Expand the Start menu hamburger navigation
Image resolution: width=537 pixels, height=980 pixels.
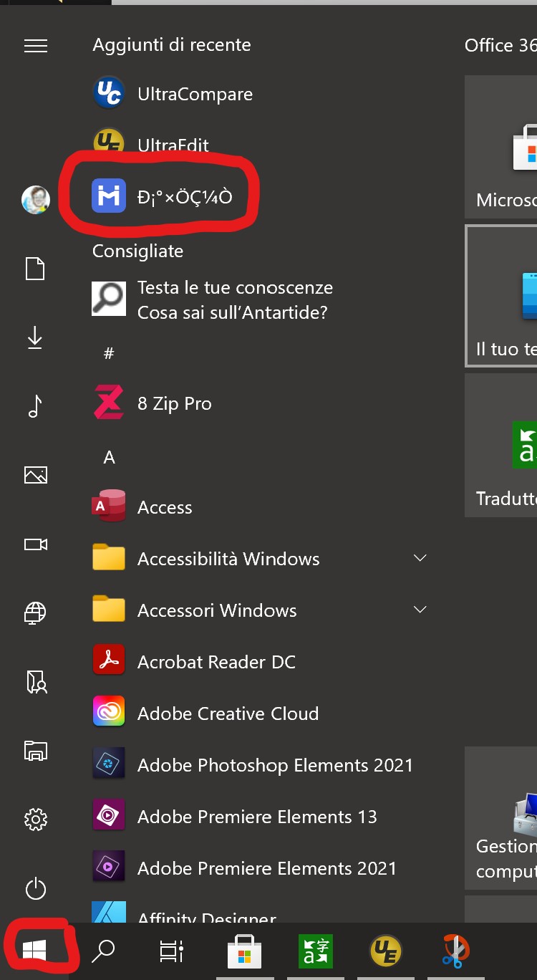pyautogui.click(x=35, y=46)
